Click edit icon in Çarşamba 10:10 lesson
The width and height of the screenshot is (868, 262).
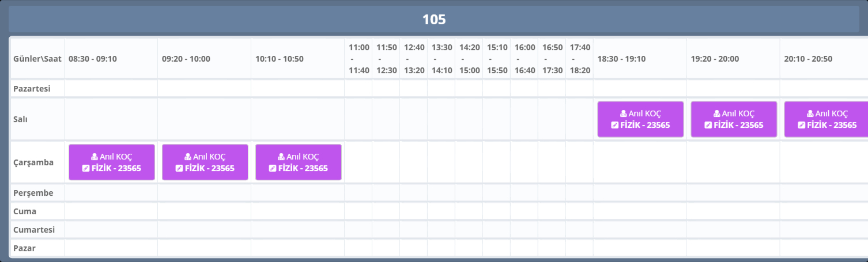pyautogui.click(x=273, y=168)
